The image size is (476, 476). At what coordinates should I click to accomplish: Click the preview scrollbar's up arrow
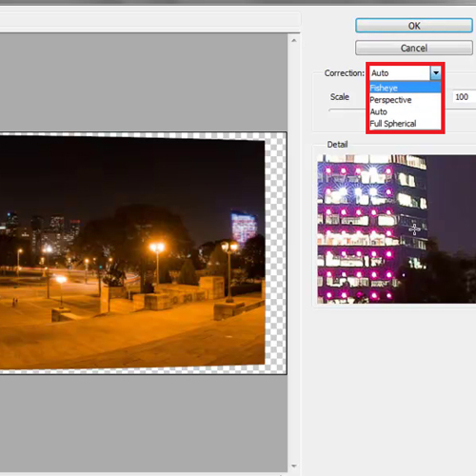coord(294,41)
